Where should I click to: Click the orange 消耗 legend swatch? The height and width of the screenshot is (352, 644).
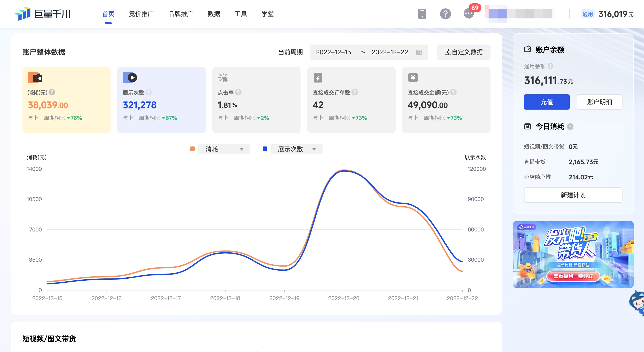pyautogui.click(x=192, y=149)
